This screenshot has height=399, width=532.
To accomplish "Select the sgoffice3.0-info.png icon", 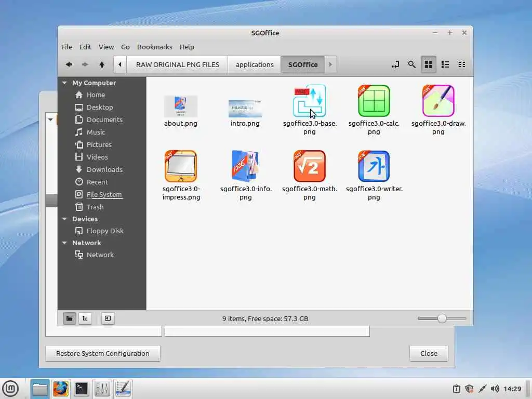I will (x=245, y=166).
